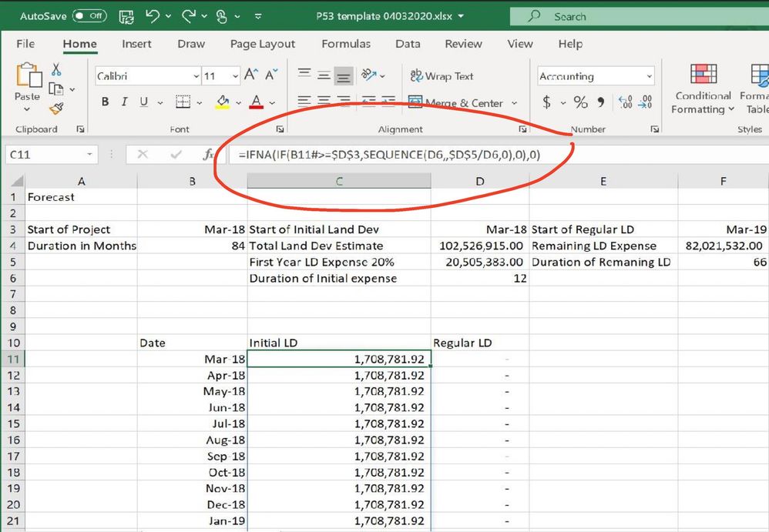Toggle Italic formatting
The image size is (769, 532).
pos(124,102)
